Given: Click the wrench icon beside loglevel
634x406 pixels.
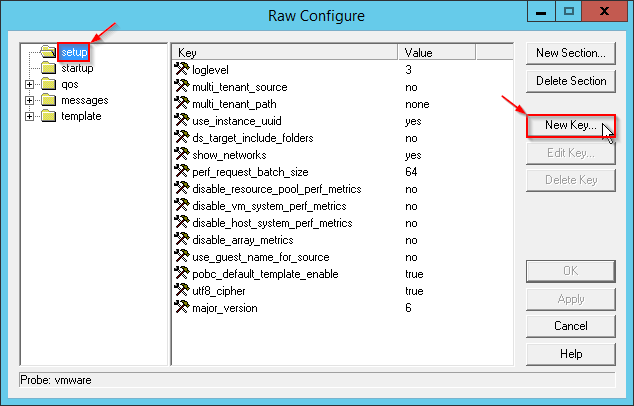Looking at the screenshot, I should click(x=181, y=70).
